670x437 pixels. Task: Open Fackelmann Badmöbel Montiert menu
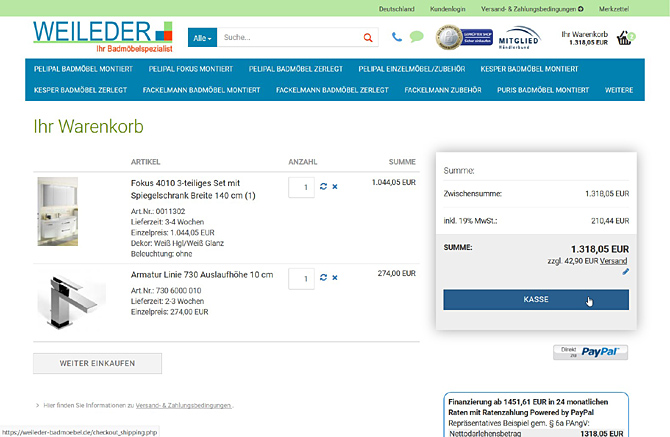(x=202, y=90)
